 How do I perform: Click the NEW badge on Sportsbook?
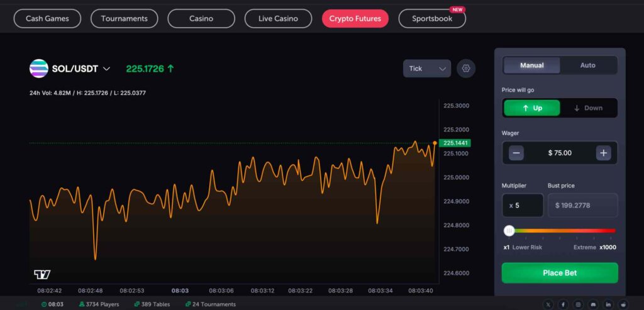(x=457, y=9)
